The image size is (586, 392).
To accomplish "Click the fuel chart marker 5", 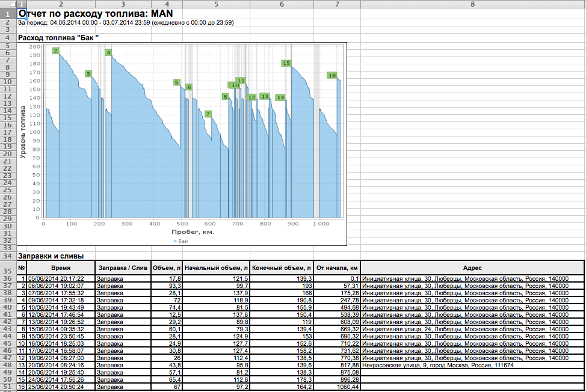I will click(x=177, y=82).
